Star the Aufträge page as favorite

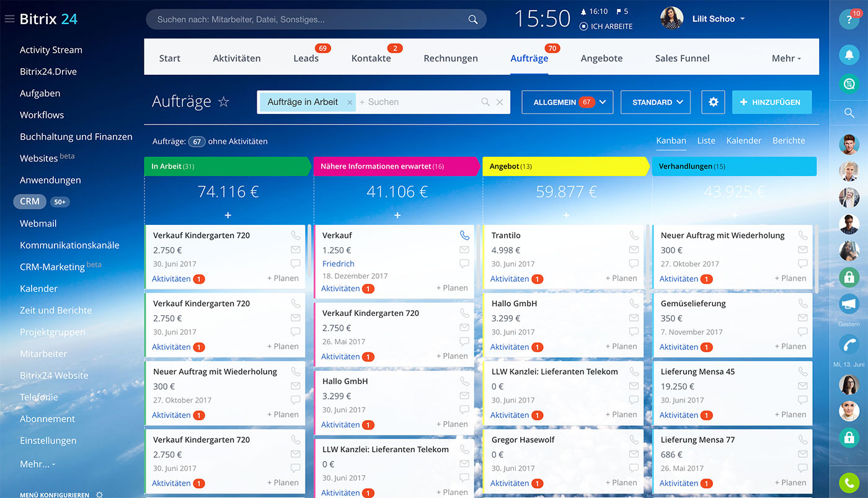[x=224, y=102]
